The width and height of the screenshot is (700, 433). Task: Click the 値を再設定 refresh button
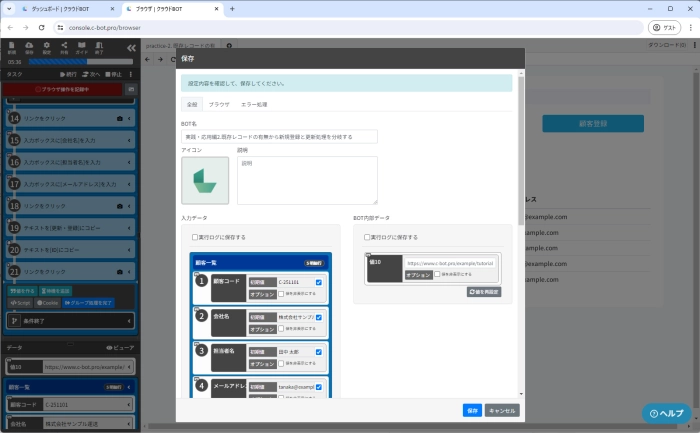click(x=483, y=291)
